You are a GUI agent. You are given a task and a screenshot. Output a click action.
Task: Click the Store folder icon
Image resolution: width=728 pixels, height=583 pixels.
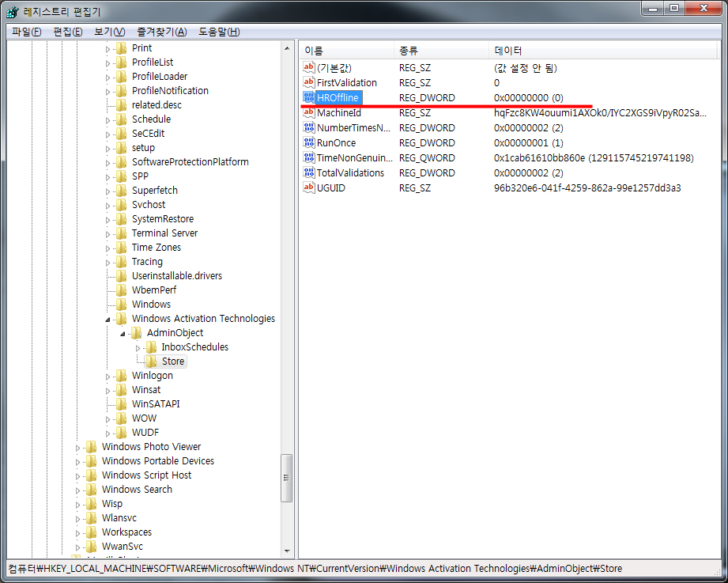pyautogui.click(x=151, y=362)
